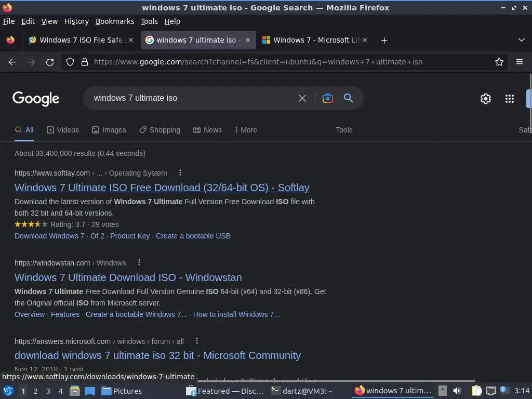Viewport: 532px width, 399px height.
Task: Open three-dot menu for answers.microsoft.com result
Action: pyautogui.click(x=197, y=341)
